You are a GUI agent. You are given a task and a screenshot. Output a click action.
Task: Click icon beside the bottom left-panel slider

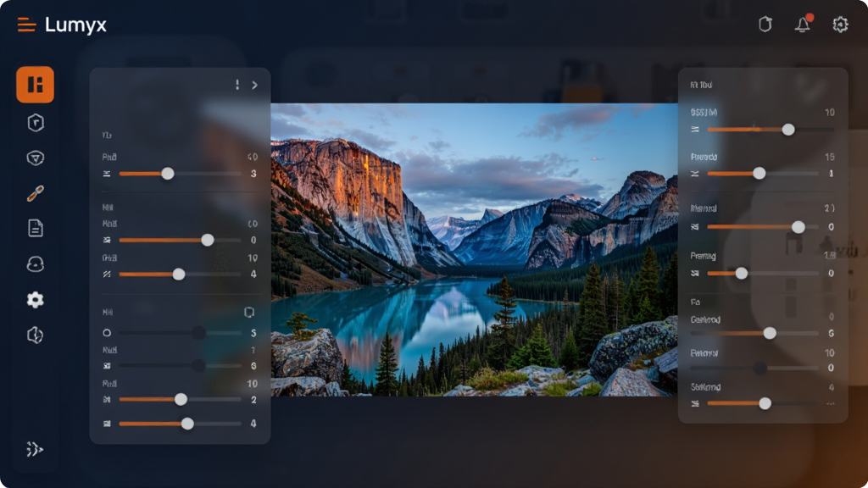107,424
